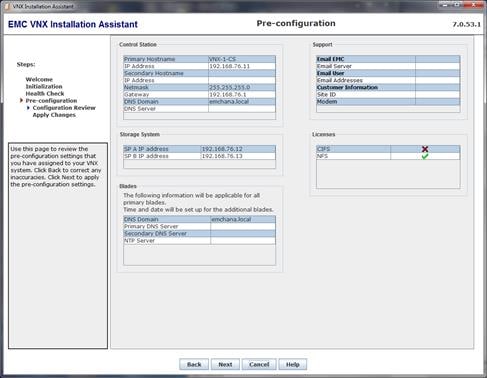
Task: Click the Cancel button
Action: pyautogui.click(x=259, y=364)
